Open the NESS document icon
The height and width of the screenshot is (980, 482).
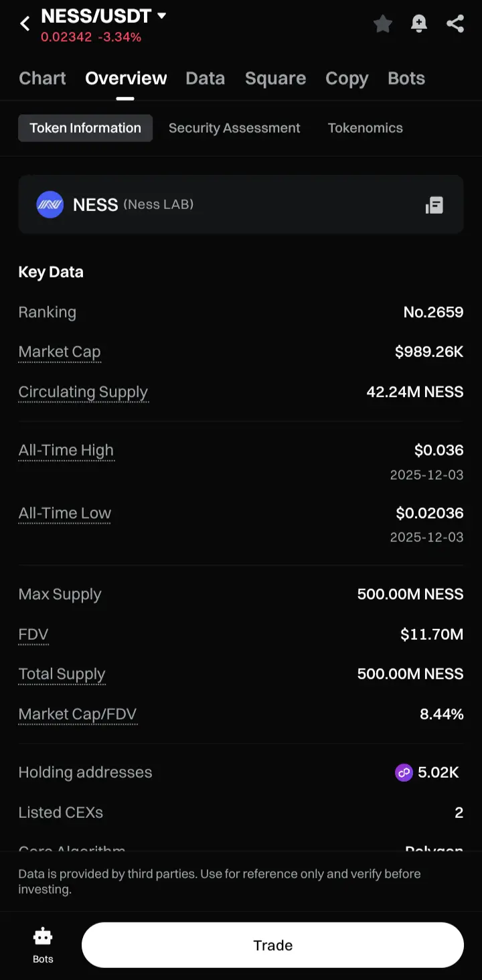434,205
